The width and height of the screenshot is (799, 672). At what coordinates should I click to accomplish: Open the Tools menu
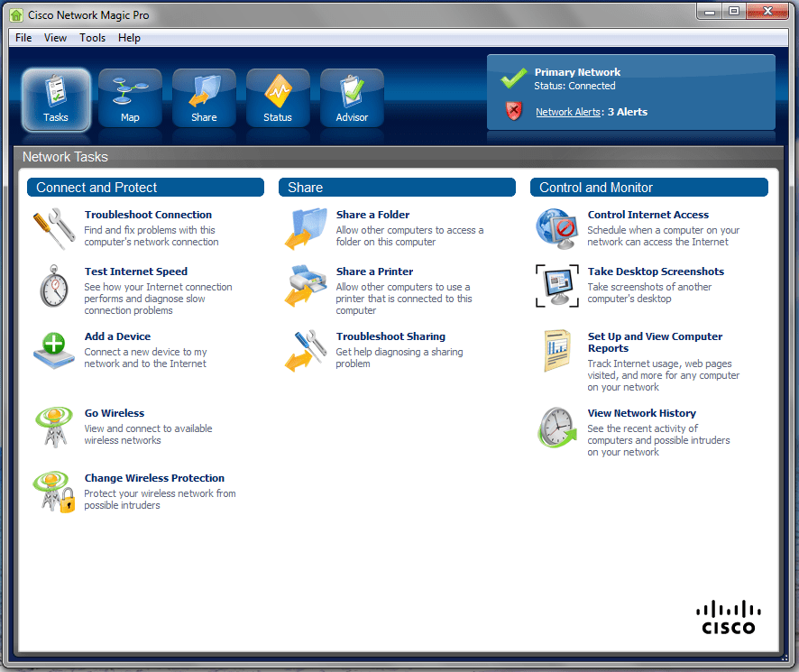[x=92, y=38]
